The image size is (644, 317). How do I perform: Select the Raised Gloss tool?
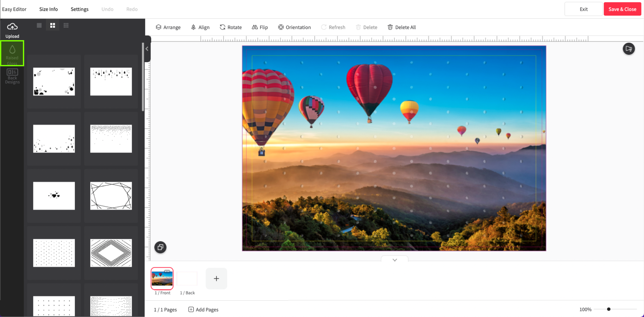click(x=12, y=53)
